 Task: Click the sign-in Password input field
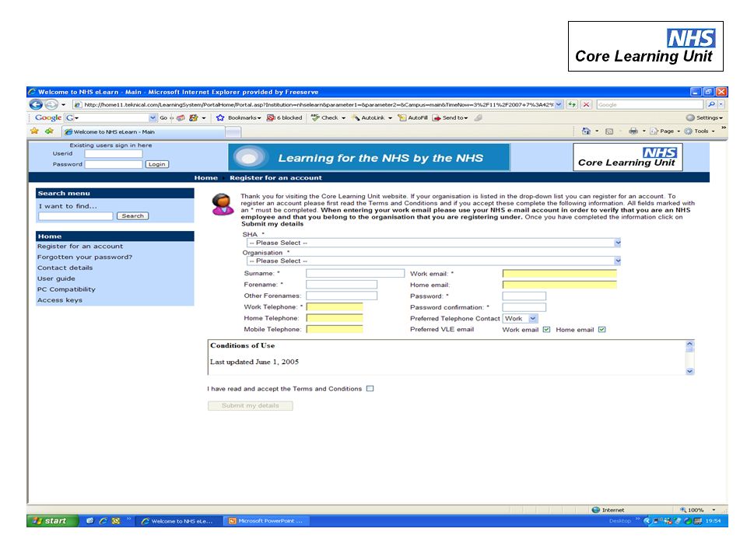pyautogui.click(x=114, y=164)
